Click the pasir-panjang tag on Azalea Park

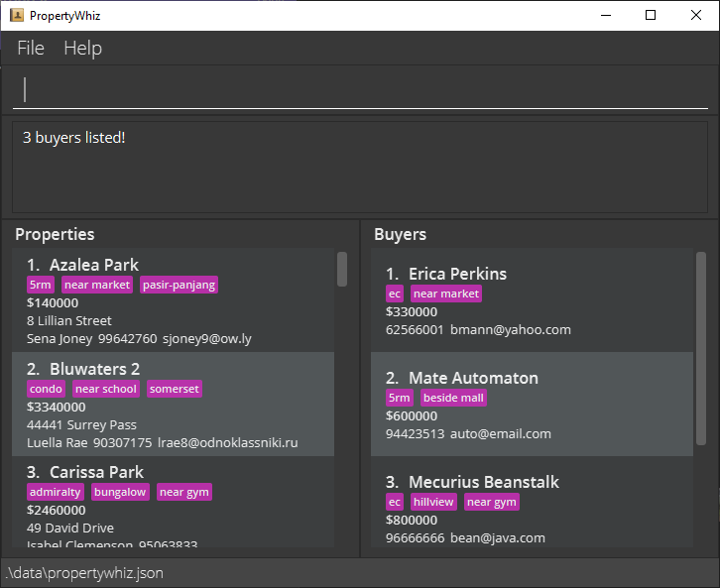click(179, 285)
